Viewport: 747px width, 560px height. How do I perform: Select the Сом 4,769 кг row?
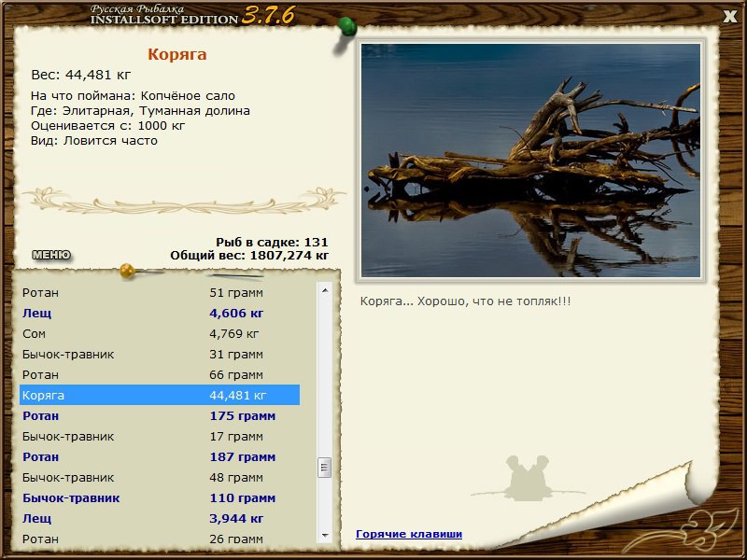[x=160, y=333]
